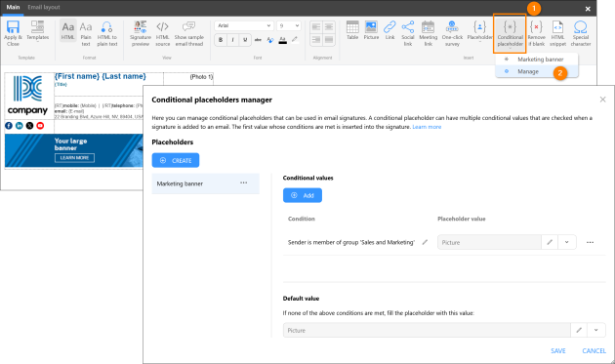
Task: Click Add conditional value button
Action: point(303,195)
